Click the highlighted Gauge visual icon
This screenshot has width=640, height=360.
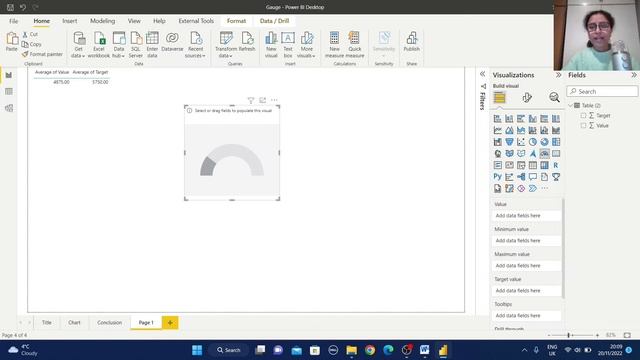tap(544, 154)
